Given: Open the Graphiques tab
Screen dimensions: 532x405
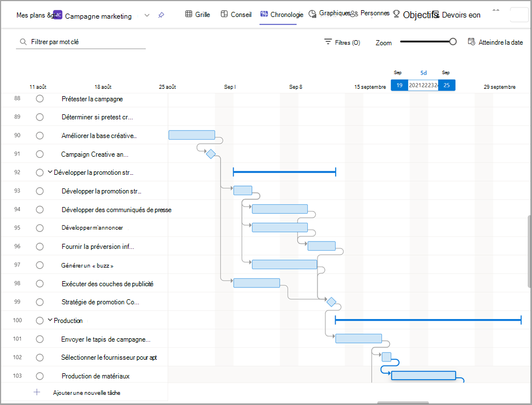Looking at the screenshot, I should click(329, 14).
